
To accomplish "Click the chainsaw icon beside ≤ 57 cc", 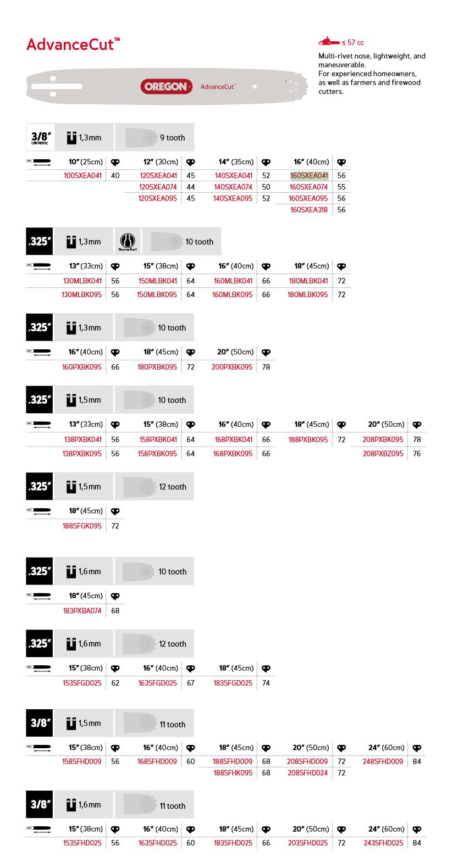I will 329,41.
